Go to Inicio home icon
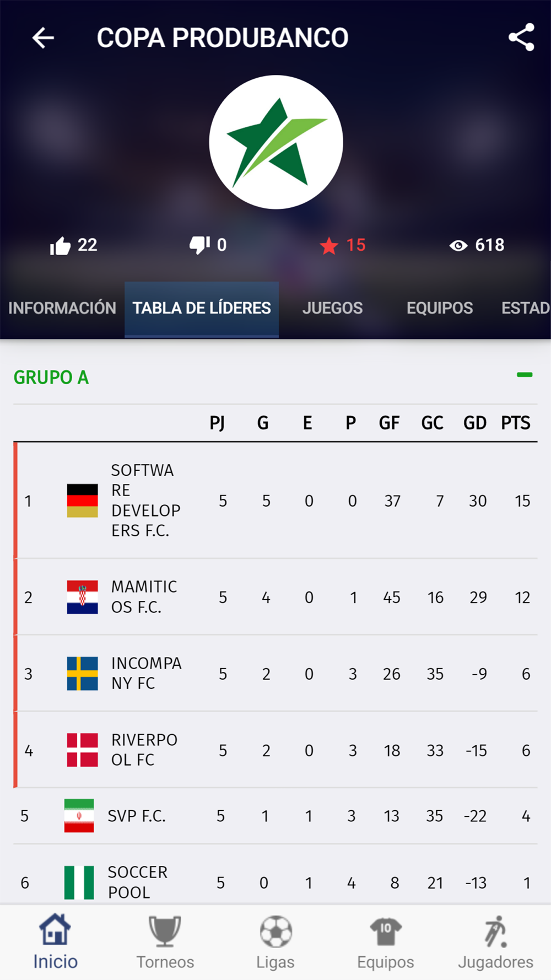This screenshot has width=551, height=980. [55, 930]
